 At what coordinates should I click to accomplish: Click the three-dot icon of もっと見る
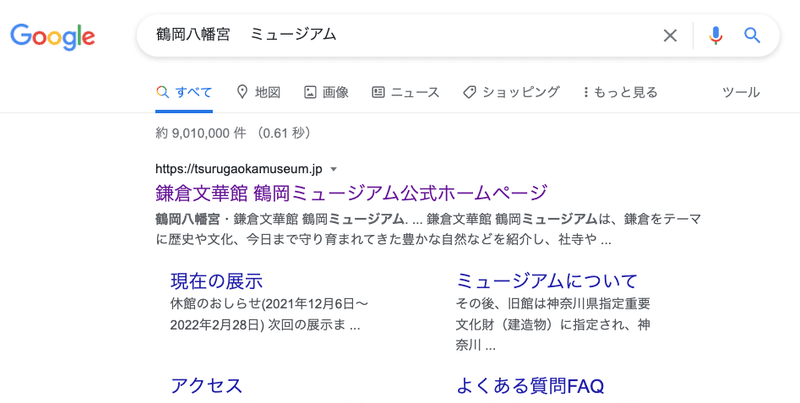(586, 92)
